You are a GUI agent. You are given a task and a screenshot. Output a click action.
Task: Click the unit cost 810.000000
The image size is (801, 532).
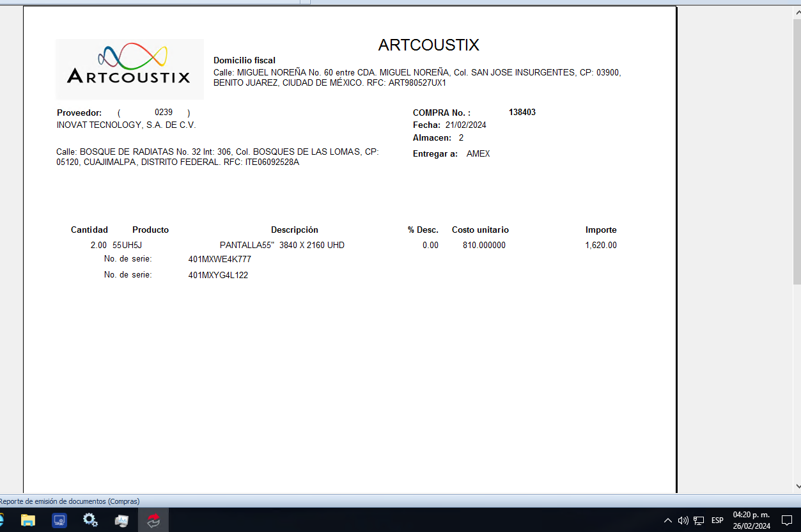484,245
